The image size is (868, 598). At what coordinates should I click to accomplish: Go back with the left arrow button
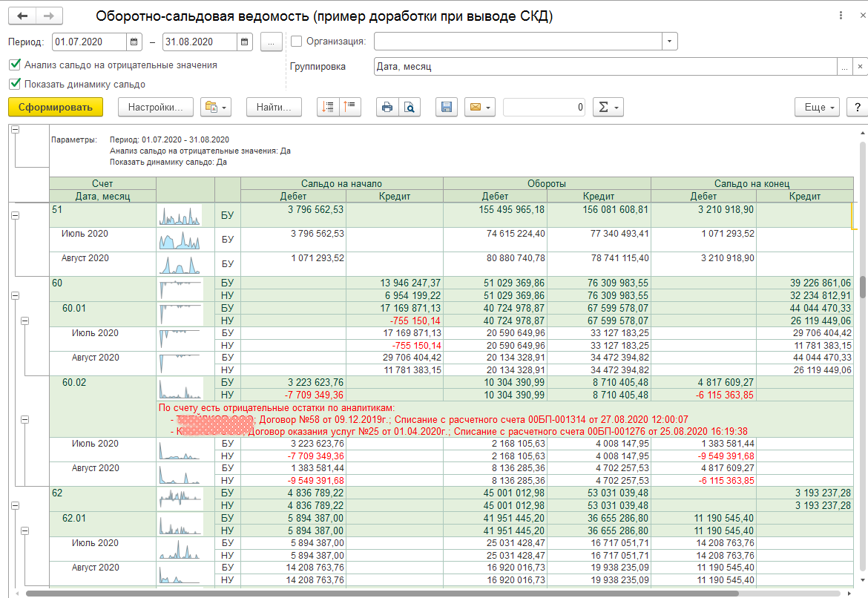22,16
